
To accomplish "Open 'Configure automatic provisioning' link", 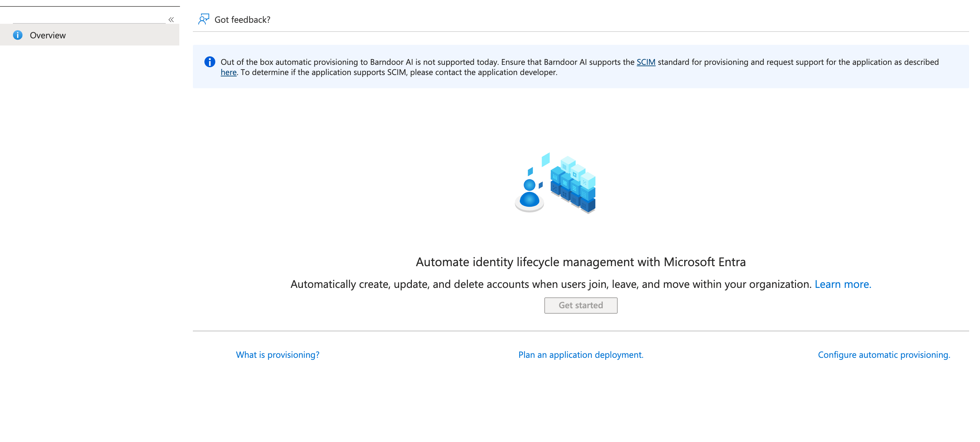I will click(884, 355).
